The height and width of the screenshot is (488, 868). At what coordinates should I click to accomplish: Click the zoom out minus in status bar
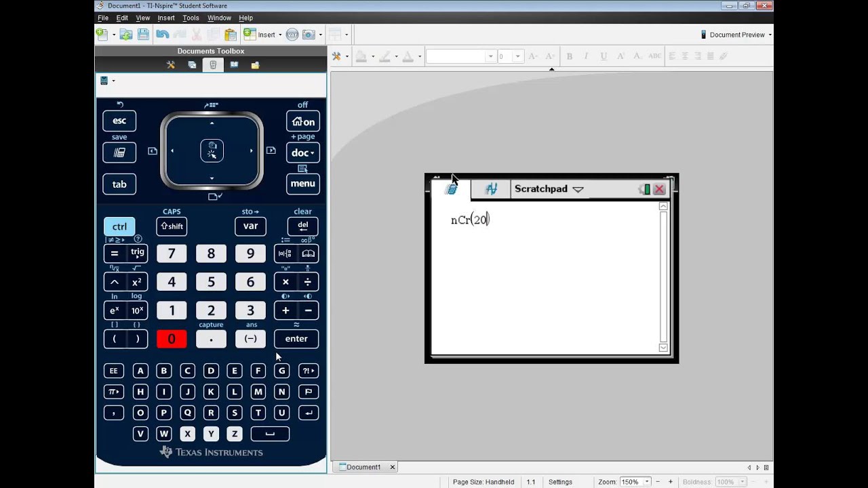[x=658, y=482]
